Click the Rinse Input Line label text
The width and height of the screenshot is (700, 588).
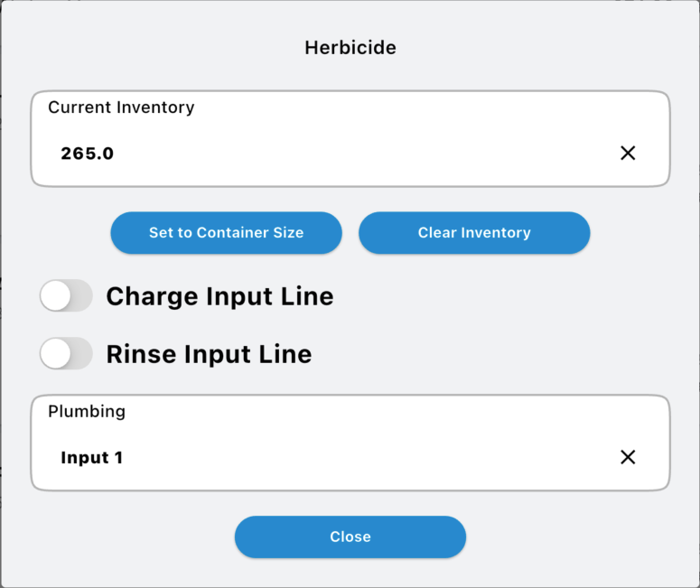(209, 353)
